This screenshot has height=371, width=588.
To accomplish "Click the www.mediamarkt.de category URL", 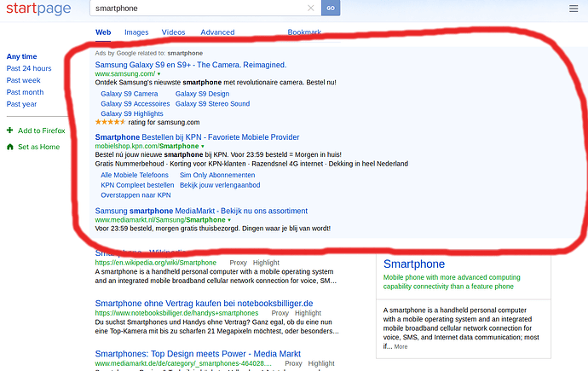I will [x=183, y=363].
